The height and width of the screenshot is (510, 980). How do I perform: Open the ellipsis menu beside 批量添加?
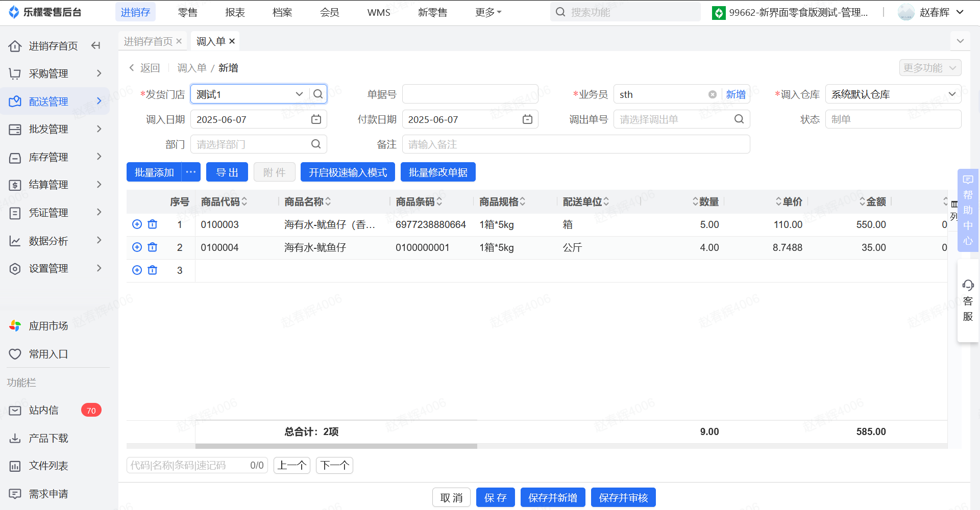pos(191,172)
